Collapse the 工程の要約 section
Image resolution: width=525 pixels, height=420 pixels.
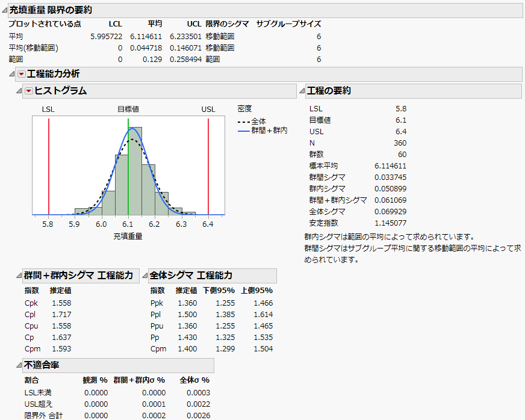click(302, 91)
